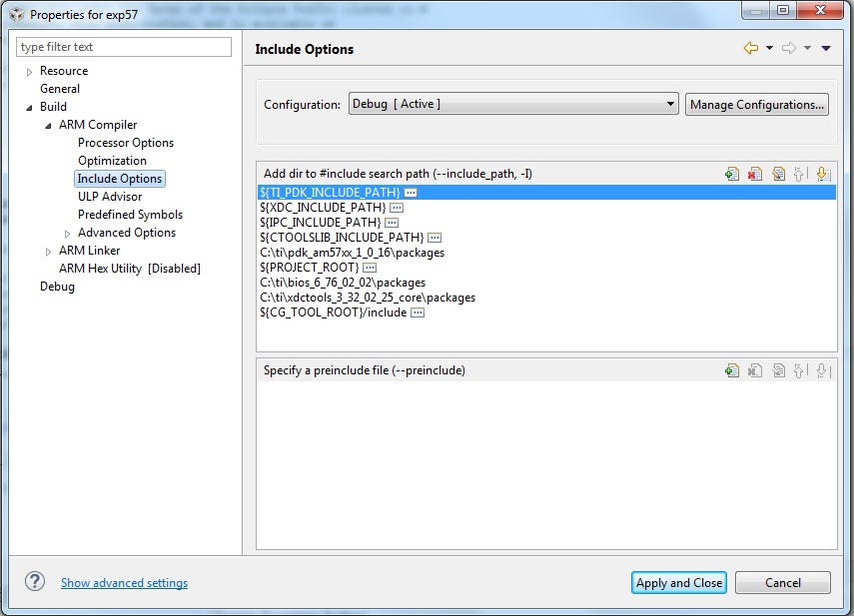Add a preinclude file
The image size is (854, 616).
pos(731,369)
